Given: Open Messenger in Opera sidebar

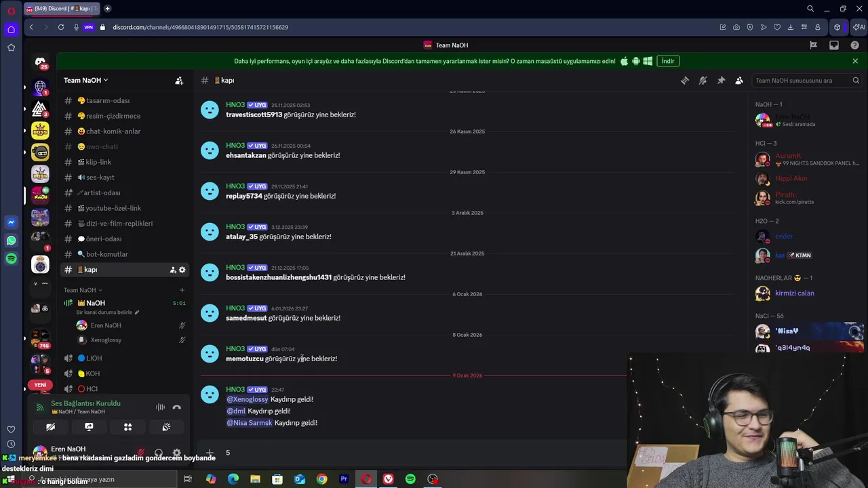Looking at the screenshot, I should point(11,222).
